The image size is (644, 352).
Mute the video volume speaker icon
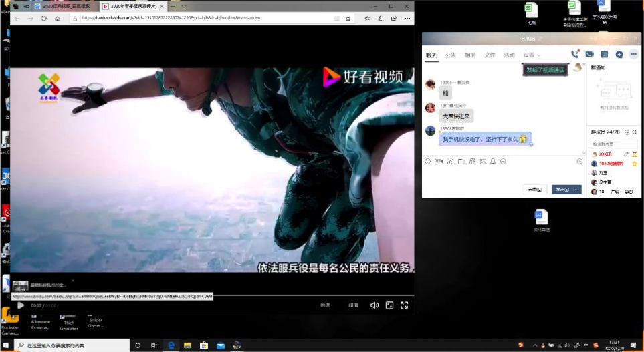click(374, 305)
